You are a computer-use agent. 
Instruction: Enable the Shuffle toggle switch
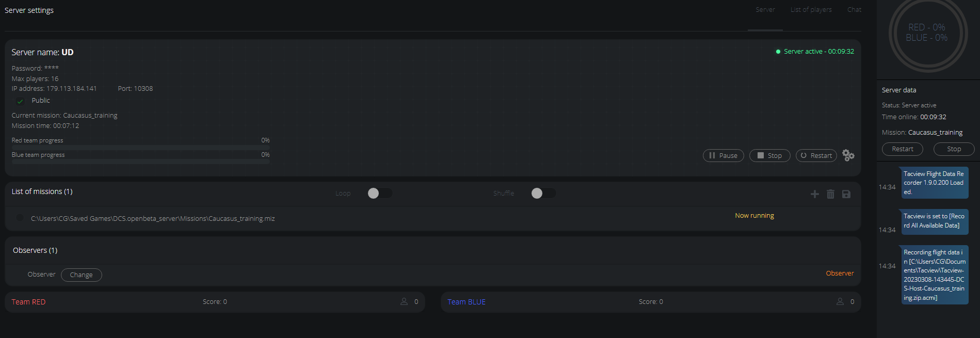[x=543, y=193]
